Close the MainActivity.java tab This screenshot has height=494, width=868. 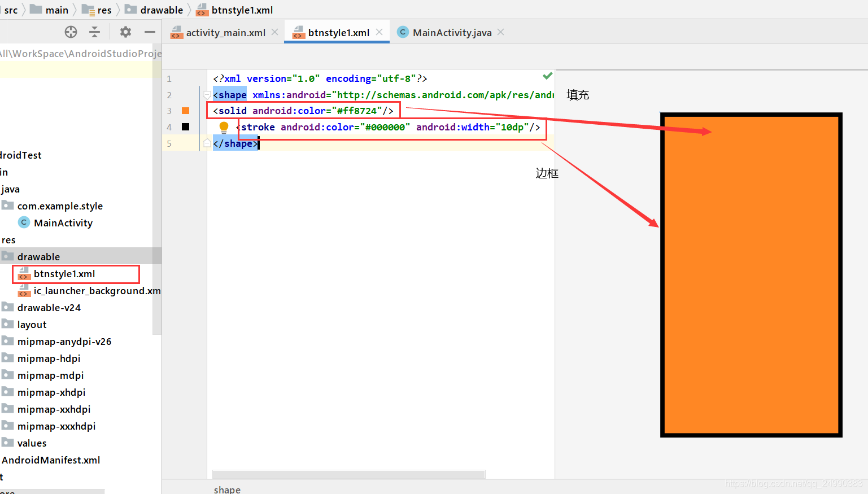pyautogui.click(x=501, y=32)
